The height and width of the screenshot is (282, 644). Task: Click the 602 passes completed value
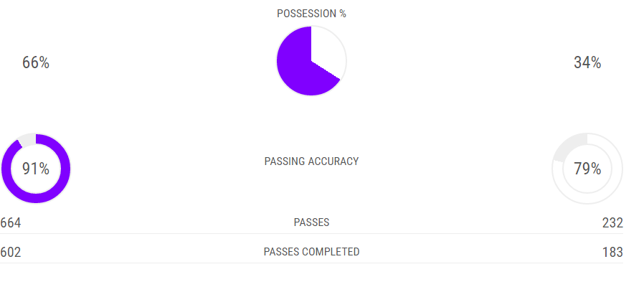click(x=11, y=252)
